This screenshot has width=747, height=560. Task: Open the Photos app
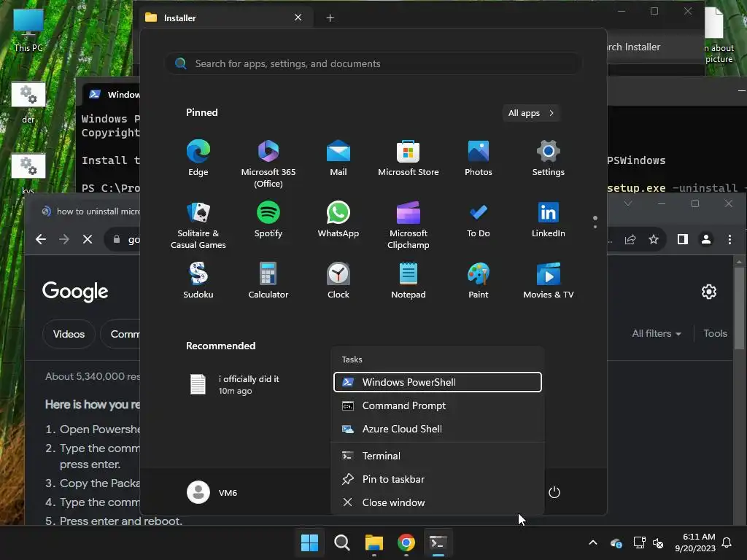(479, 158)
